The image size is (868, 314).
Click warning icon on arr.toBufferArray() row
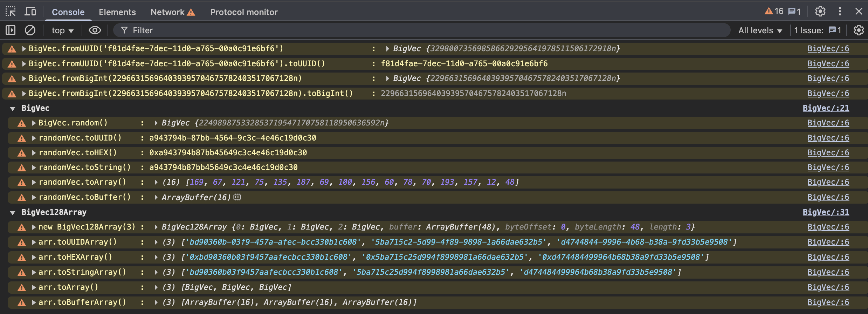[22, 303]
